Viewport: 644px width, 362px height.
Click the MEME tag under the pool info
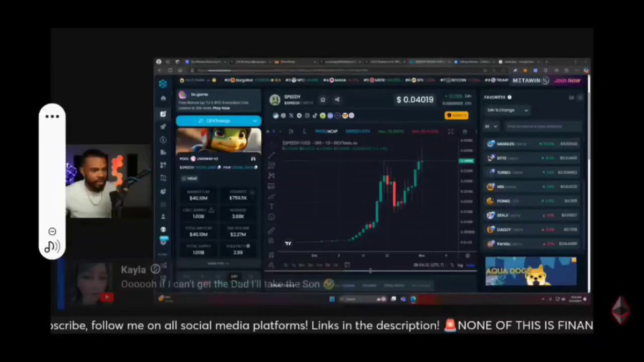coord(189,178)
